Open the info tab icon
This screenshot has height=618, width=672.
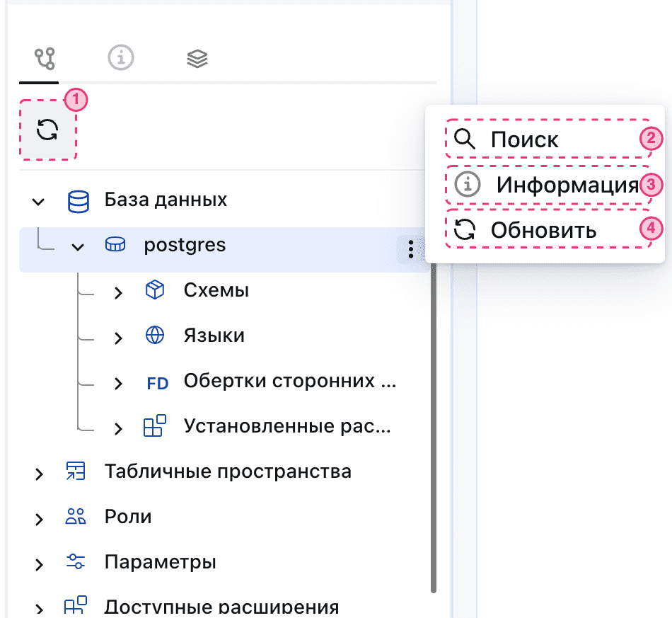[x=121, y=58]
